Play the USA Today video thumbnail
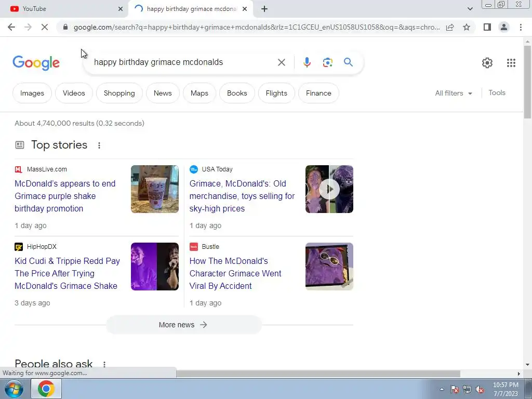 329,189
